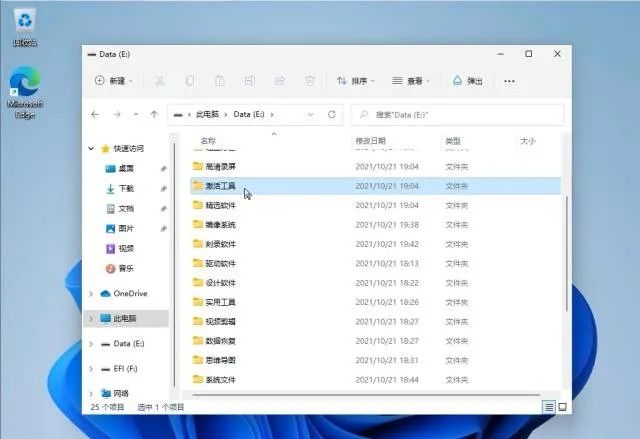Click the pin icon beside 下载
640x439 pixels.
pos(163,188)
